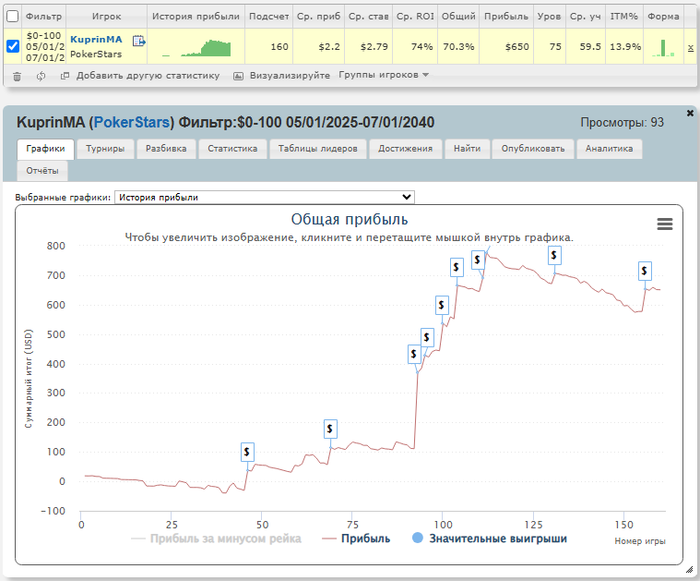The width and height of the screenshot is (700, 581).
Task: Click the trash delete icon below the table
Action: pyautogui.click(x=16, y=76)
